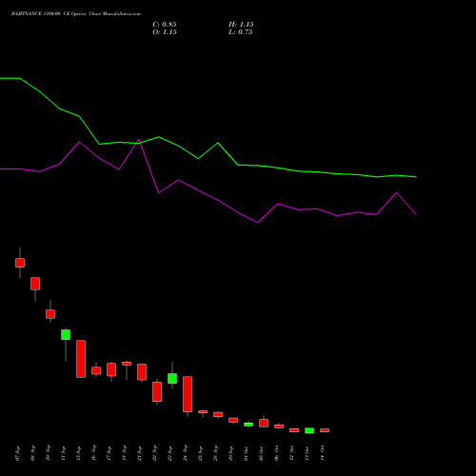The image size is (476, 476).
Task: Click the '01 Oct' date label
Action: pyautogui.click(x=247, y=453)
